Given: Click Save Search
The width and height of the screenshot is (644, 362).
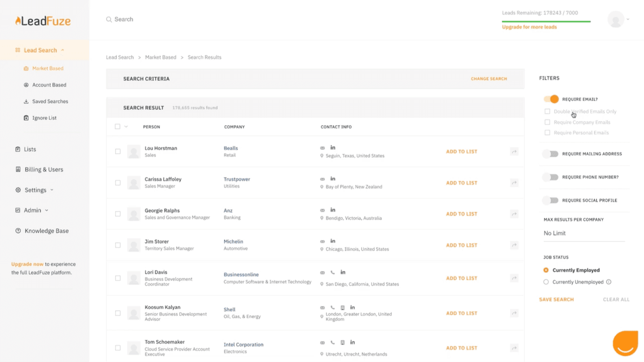Looking at the screenshot, I should tap(556, 300).
